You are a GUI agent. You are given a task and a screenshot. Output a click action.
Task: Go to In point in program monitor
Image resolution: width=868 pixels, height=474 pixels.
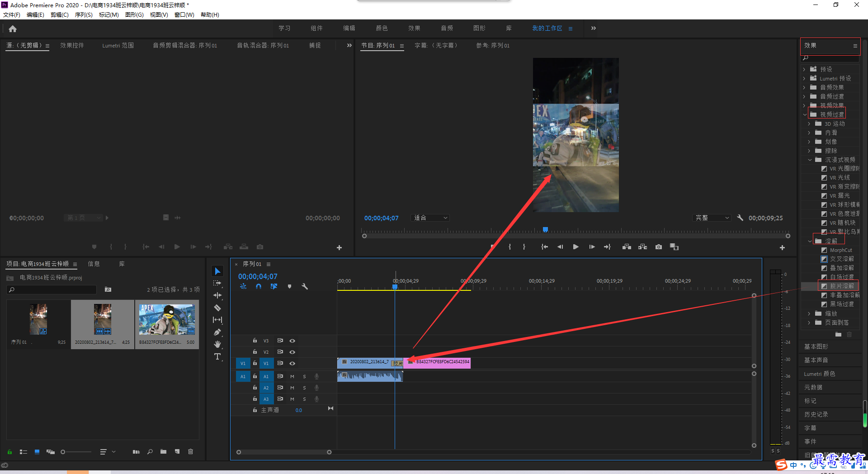(x=545, y=247)
